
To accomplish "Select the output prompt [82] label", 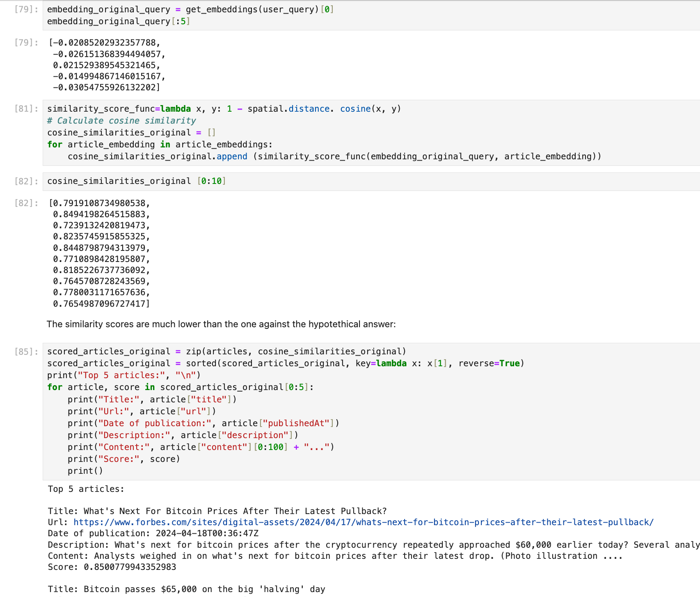I will (x=26, y=203).
